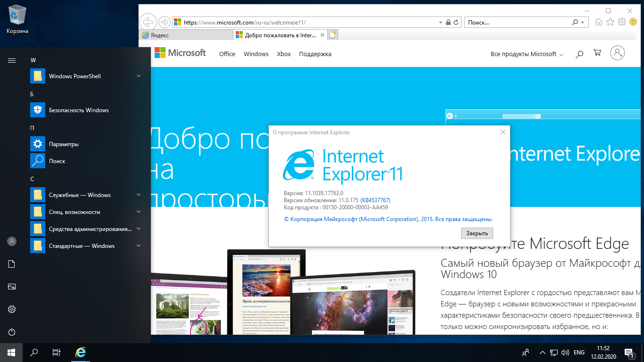Open Xbox menu on Microsoft page
The image size is (644, 362).
pos(284,54)
